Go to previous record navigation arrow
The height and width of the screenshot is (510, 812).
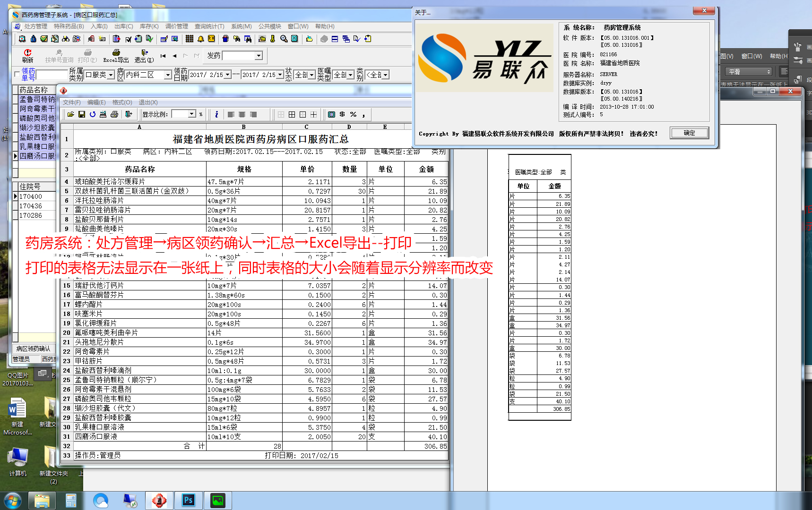(174, 56)
